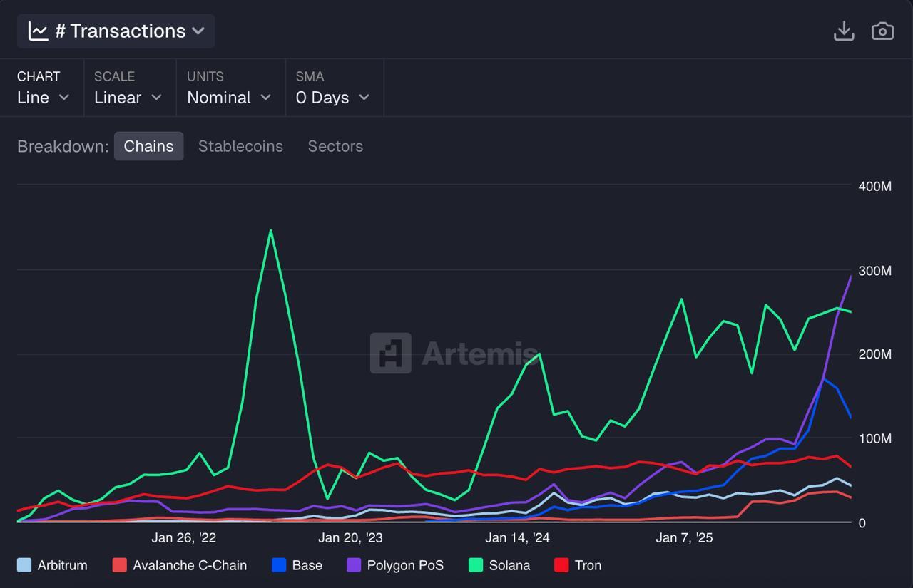Toggle the Avalanche C-Chain legend series
The image size is (913, 588).
click(180, 565)
